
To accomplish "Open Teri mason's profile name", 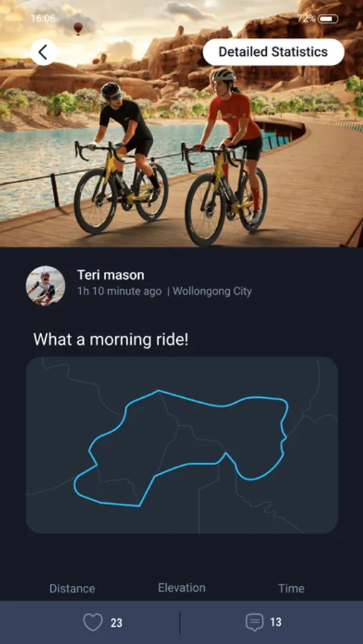I will point(110,275).
